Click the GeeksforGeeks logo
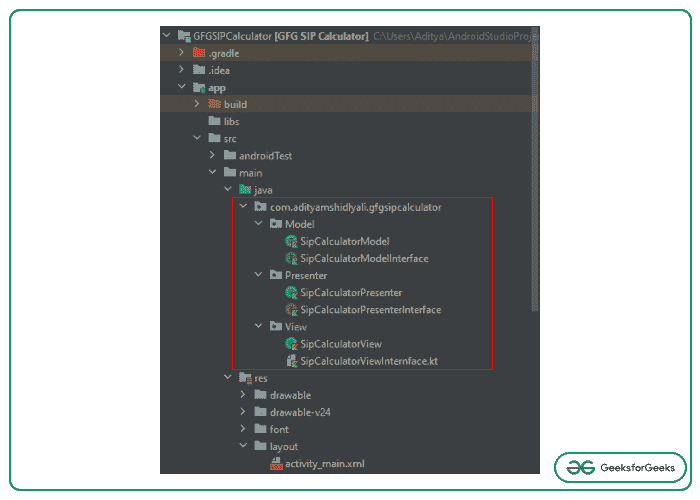700x500 pixels. pyautogui.click(x=620, y=467)
